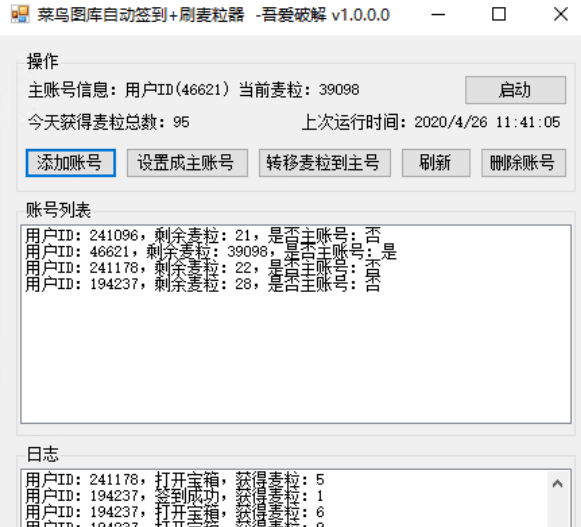Maximize the application window
The image size is (581, 527).
click(x=499, y=15)
